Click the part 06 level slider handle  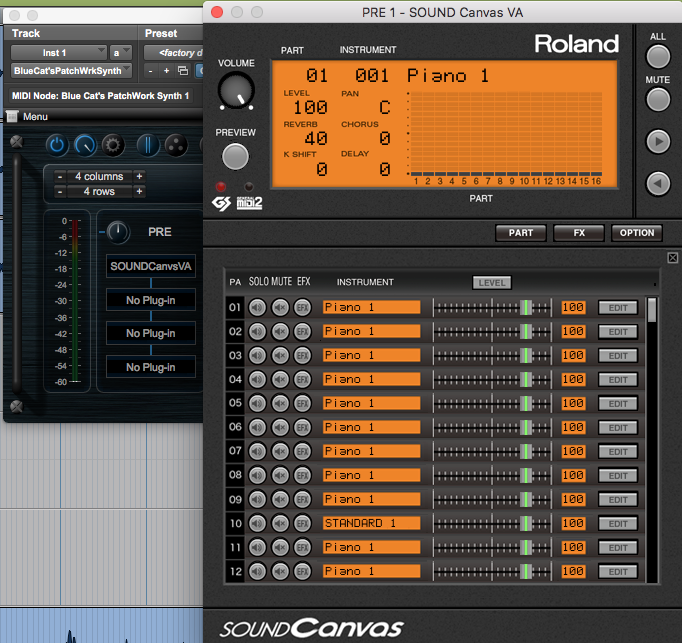[526, 427]
